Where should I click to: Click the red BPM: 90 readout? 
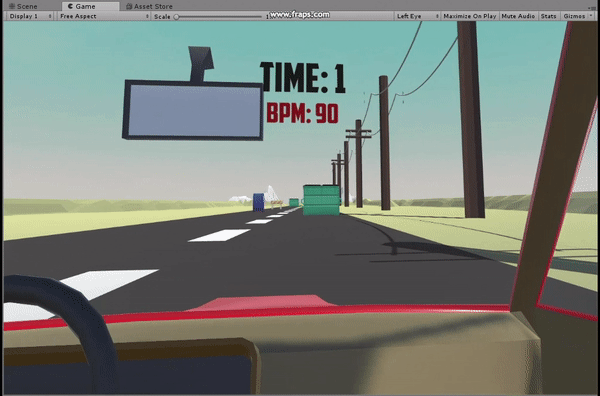point(303,113)
